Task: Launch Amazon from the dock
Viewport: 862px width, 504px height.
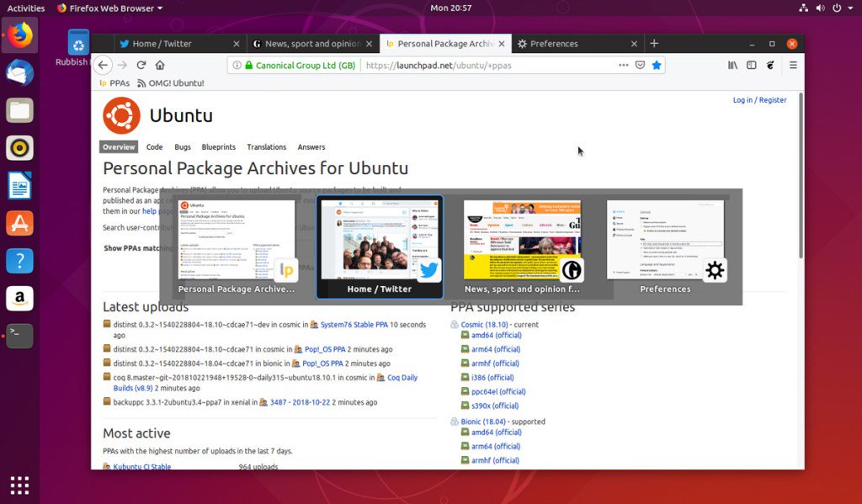Action: click(x=20, y=298)
